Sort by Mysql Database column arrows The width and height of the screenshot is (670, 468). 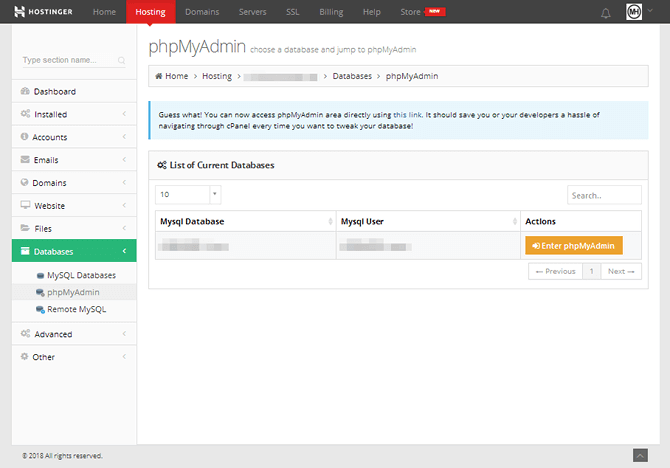(330, 221)
